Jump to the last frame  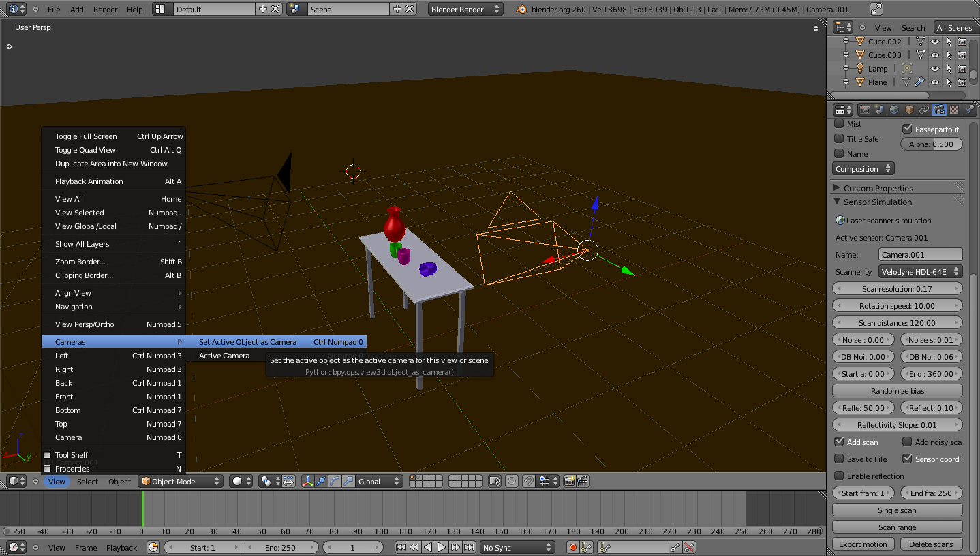[x=469, y=547]
